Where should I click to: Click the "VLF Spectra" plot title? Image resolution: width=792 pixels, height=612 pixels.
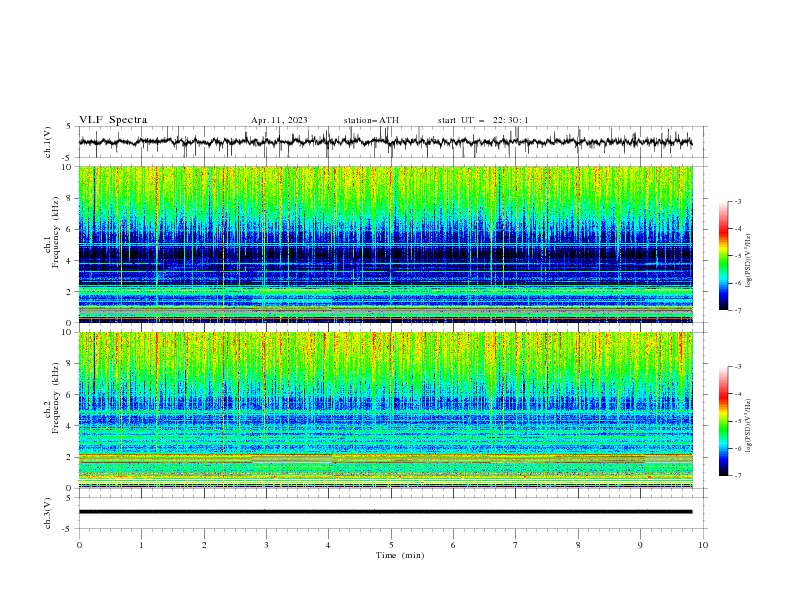click(113, 120)
